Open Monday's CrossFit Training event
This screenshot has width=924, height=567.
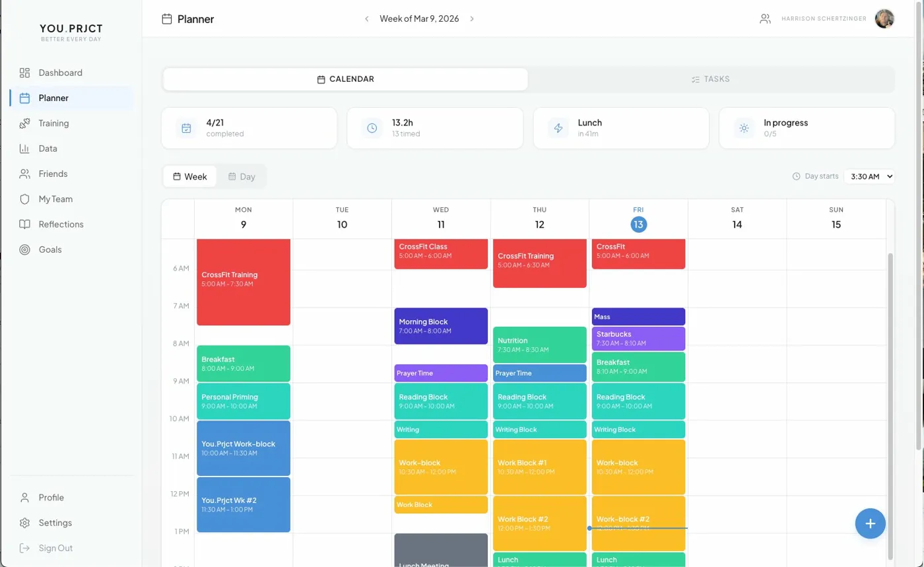243,281
